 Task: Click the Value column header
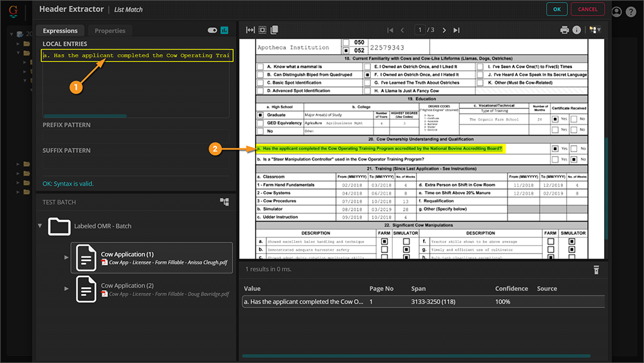(252, 289)
